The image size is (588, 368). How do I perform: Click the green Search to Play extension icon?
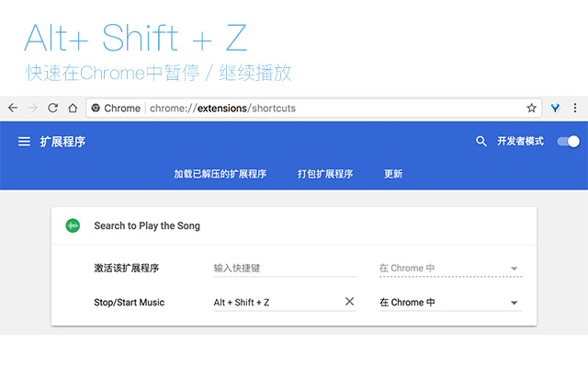pos(73,225)
